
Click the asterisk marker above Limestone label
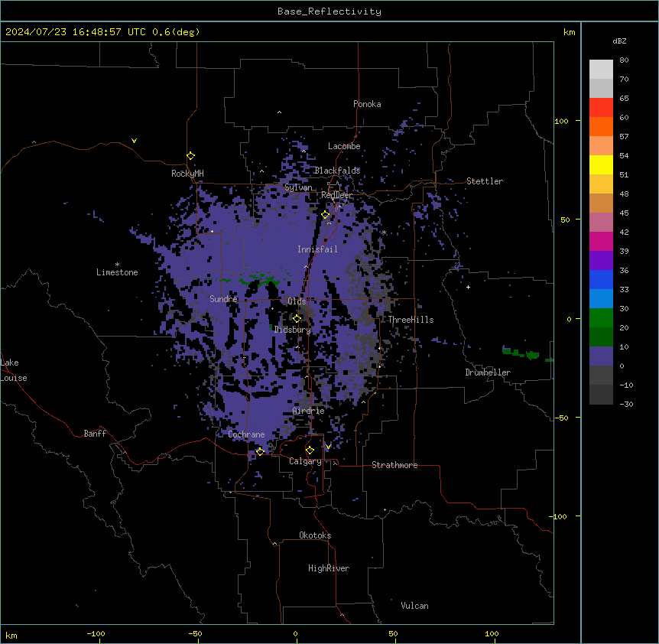coord(117,265)
